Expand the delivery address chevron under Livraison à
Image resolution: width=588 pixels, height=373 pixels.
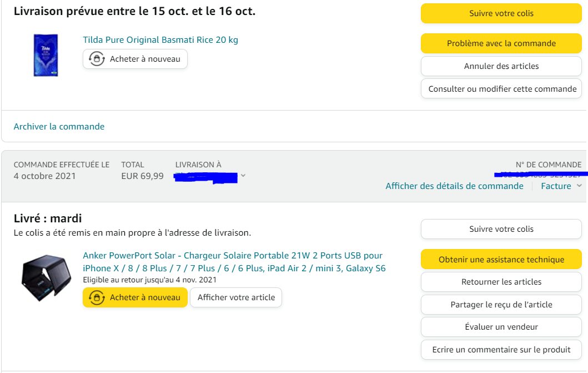pos(243,176)
